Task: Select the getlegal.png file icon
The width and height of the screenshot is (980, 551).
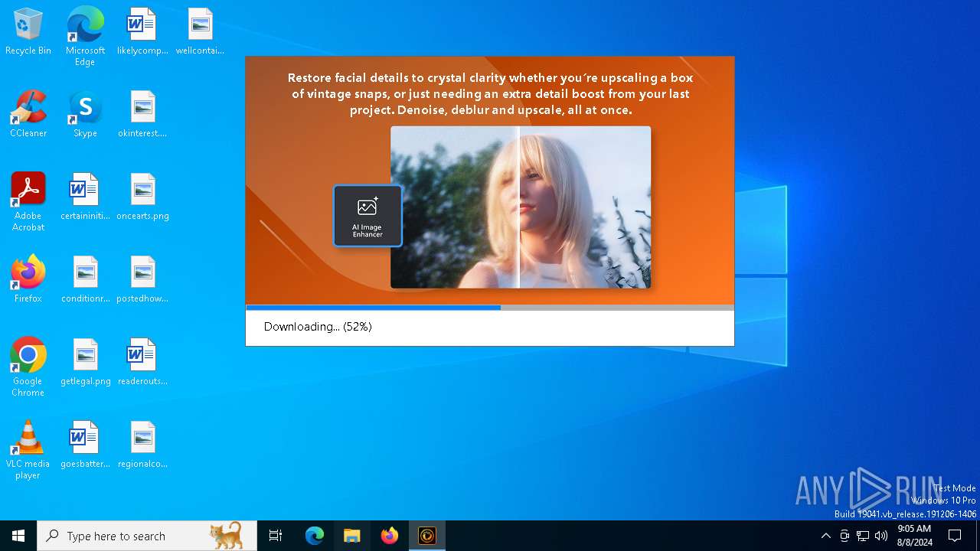Action: tap(85, 363)
